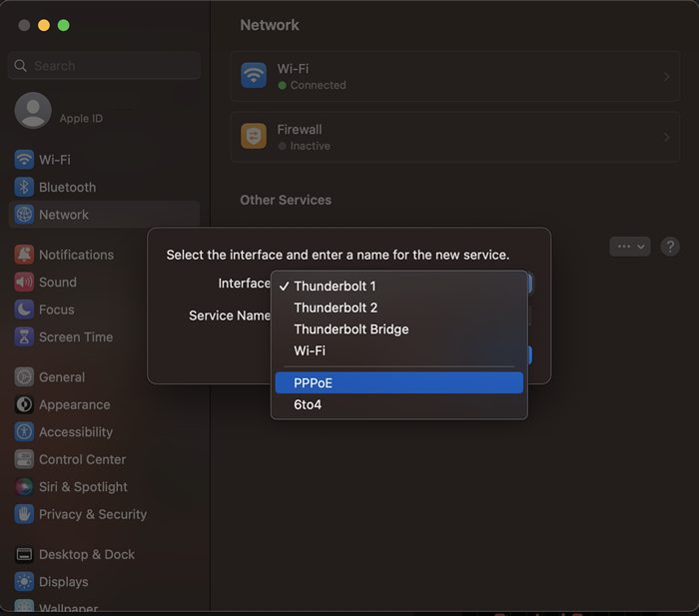Click the Apple ID avatar picture
The height and width of the screenshot is (616, 699).
tap(33, 110)
